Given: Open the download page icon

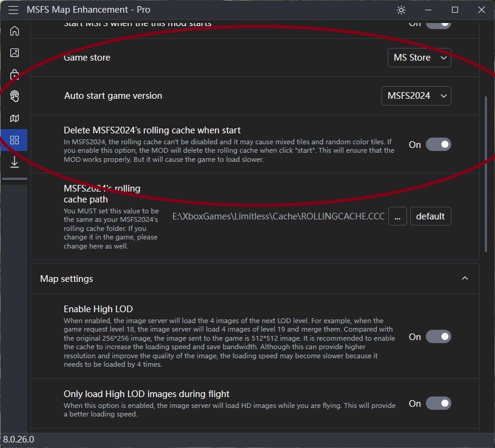Looking at the screenshot, I should 15,161.
